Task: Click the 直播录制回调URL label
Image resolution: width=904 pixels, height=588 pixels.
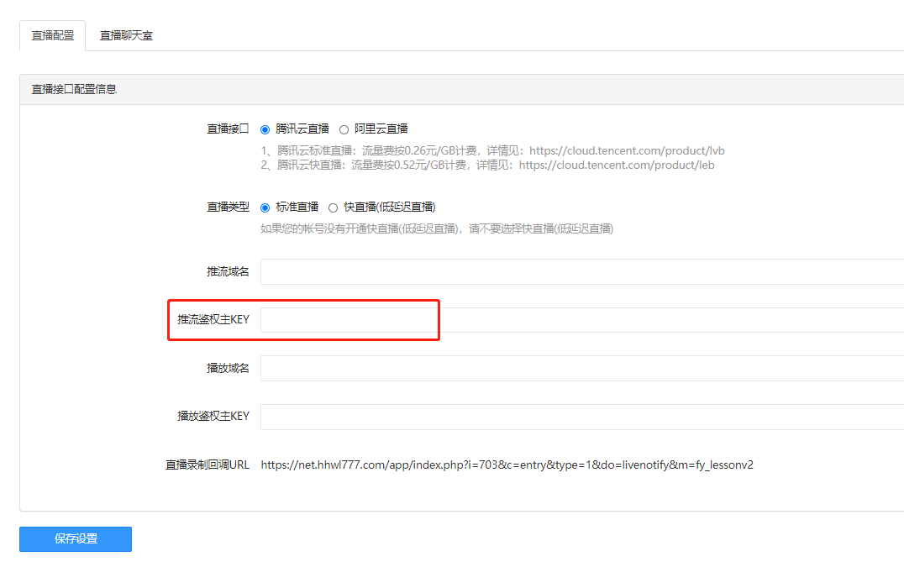Action: 208,465
